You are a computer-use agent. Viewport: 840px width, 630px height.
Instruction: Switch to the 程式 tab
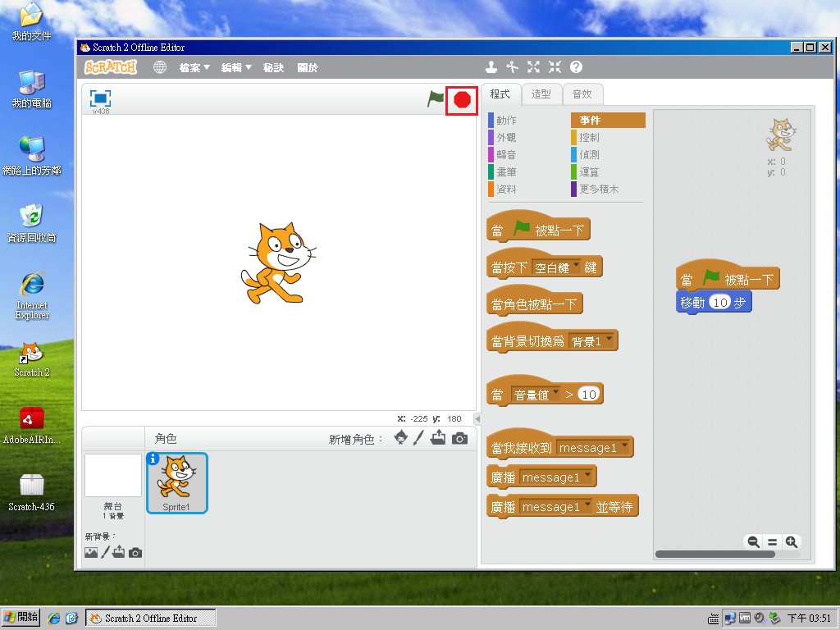tap(500, 94)
